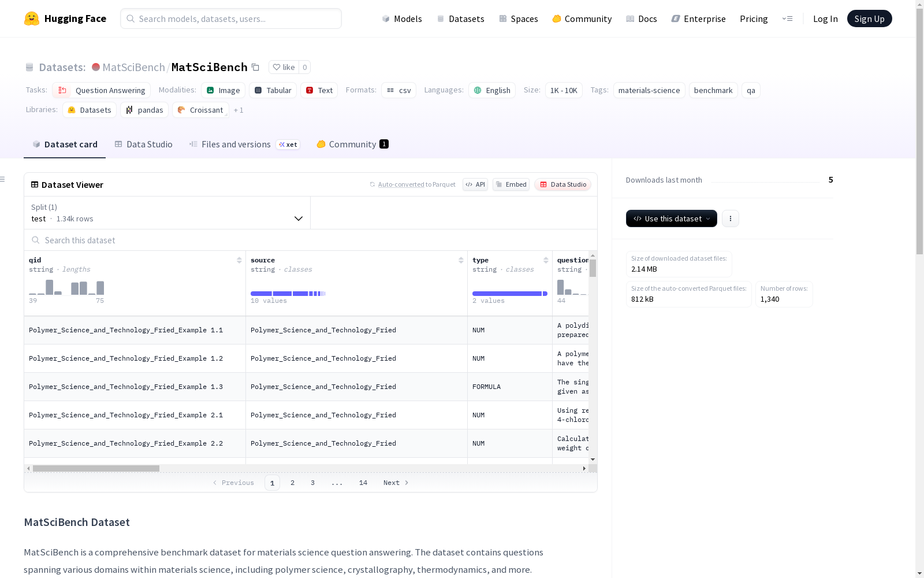Switch to the Dataset card tab
Image resolution: width=924 pixels, height=578 pixels.
pyautogui.click(x=65, y=144)
